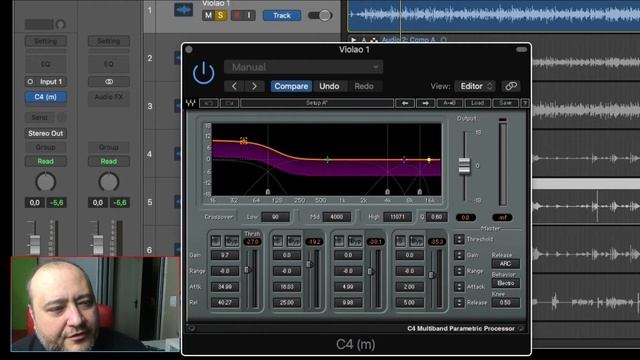Select the green mid band marker on graph

pos(327,160)
